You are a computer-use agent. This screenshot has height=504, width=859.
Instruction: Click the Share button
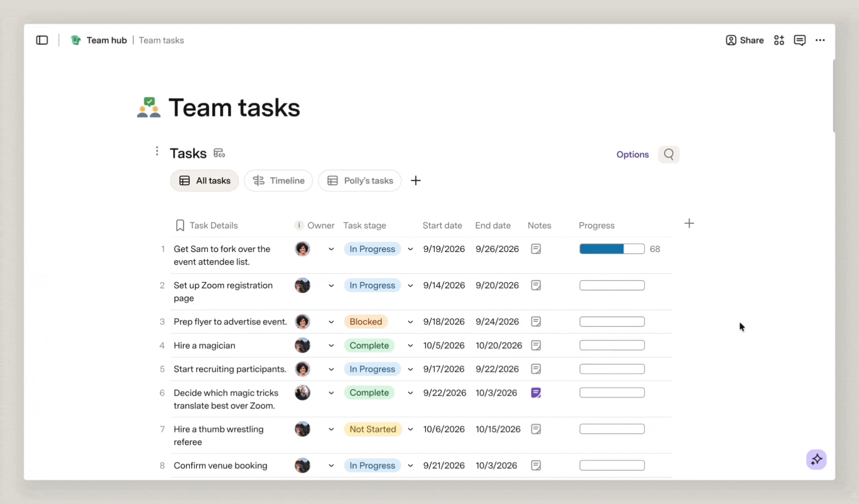pos(745,40)
